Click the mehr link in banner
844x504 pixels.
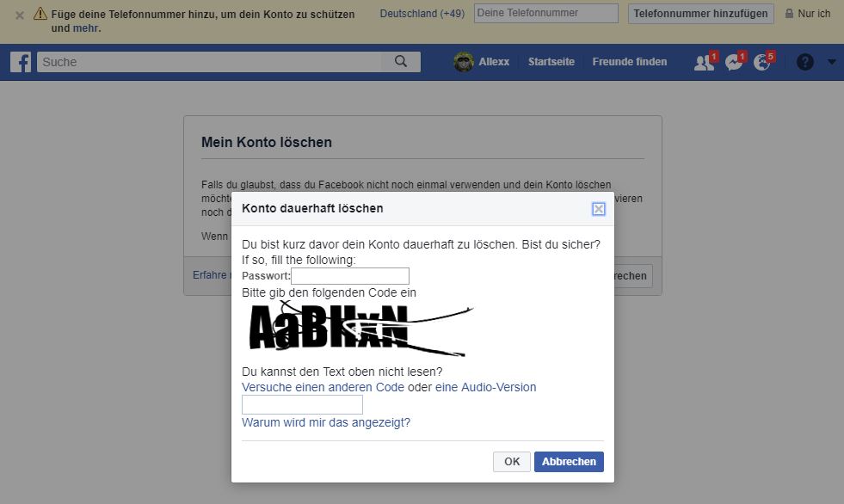[x=85, y=28]
